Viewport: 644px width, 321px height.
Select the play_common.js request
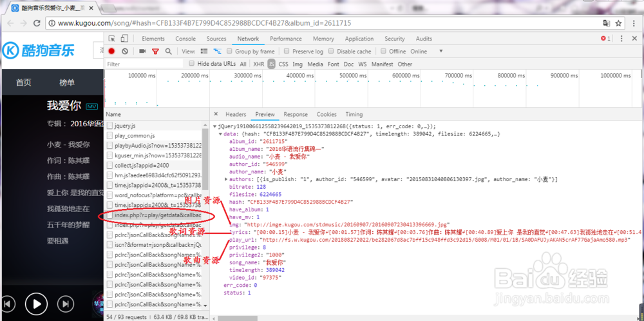tap(154, 135)
